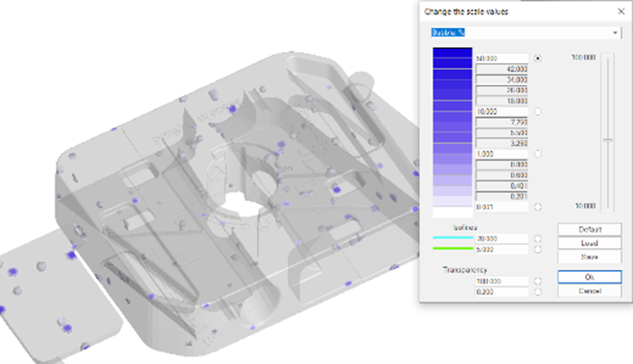The width and height of the screenshot is (633, 364).
Task: Select the 5.000 isoline radio button
Action: [x=538, y=249]
